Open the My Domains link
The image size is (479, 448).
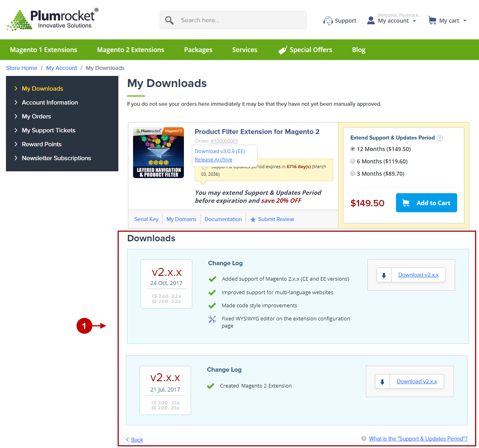[182, 219]
